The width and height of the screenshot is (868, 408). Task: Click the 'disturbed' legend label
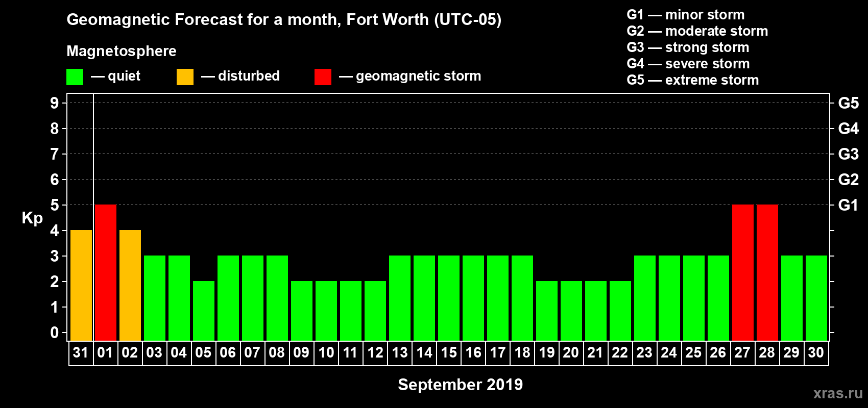click(249, 76)
